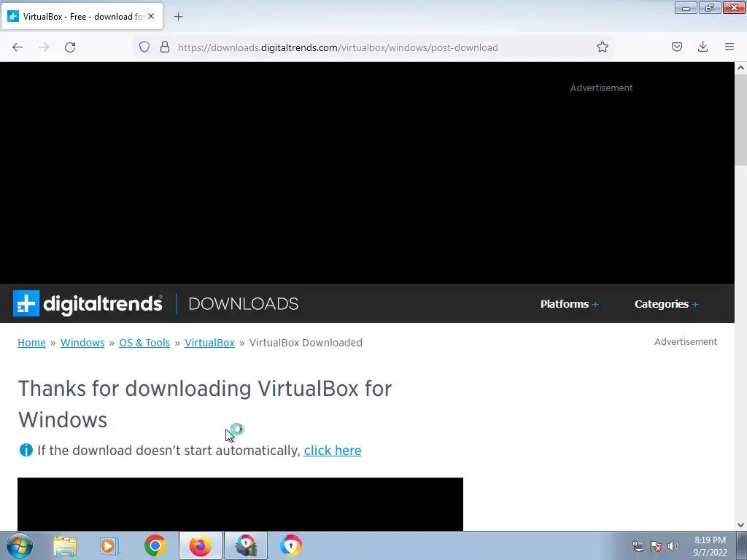This screenshot has width=747, height=560.
Task: Open the Save to Pocket icon
Action: pyautogui.click(x=677, y=47)
